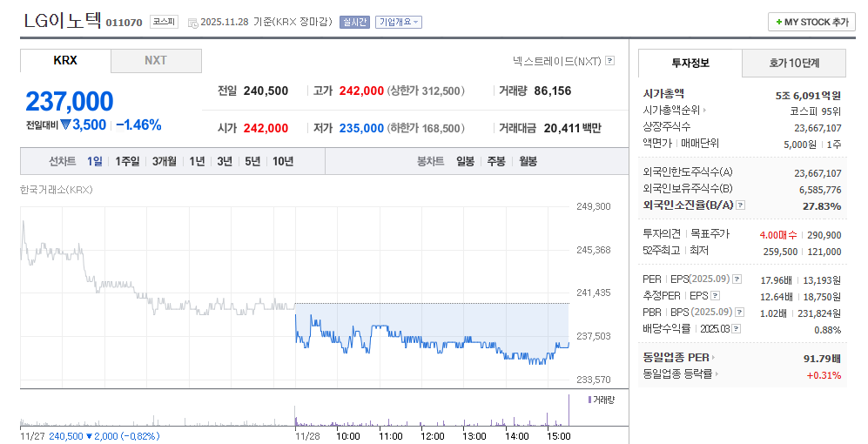Viewport: 868px width, 444px height.
Task: Click the down arrow next to 전일대비 3,500
Action: click(66, 125)
